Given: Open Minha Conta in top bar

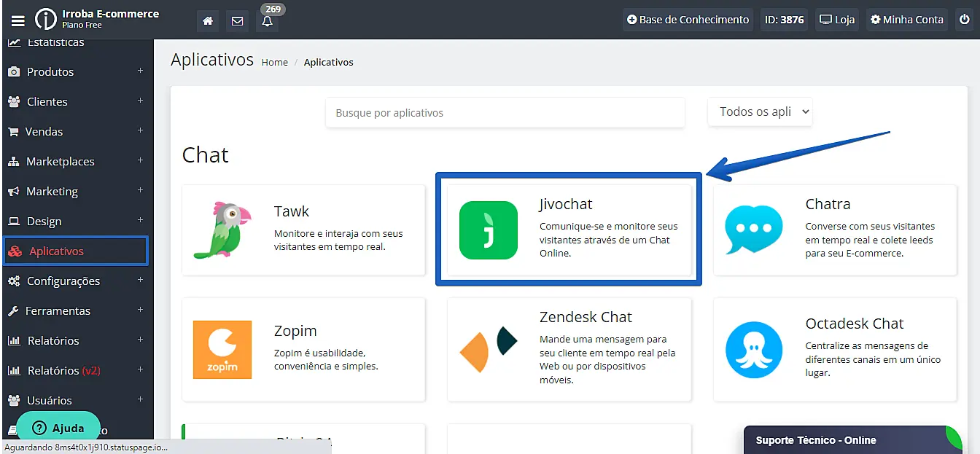Looking at the screenshot, I should pos(906,20).
